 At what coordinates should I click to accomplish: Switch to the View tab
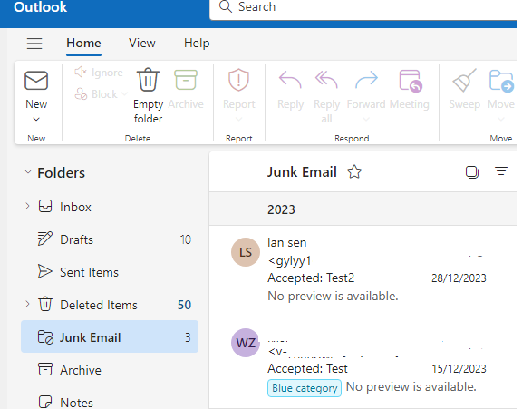[x=141, y=44]
